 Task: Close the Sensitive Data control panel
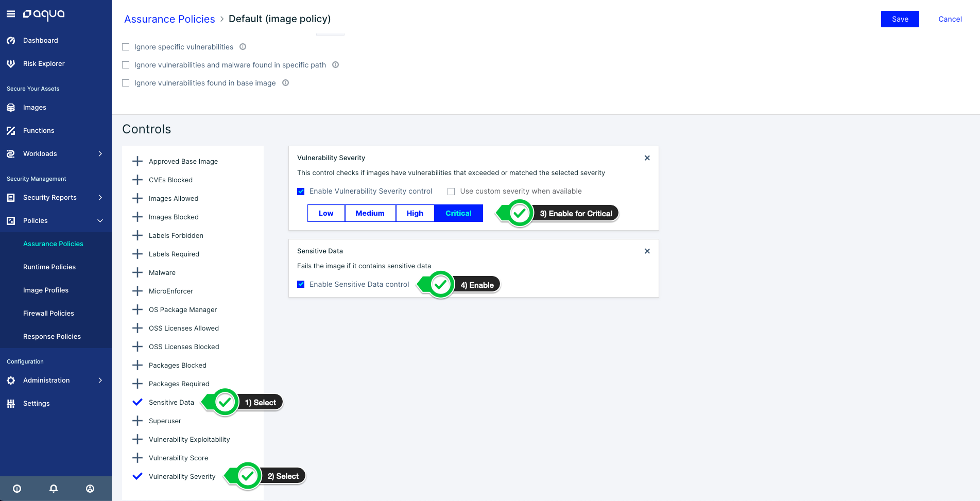pyautogui.click(x=647, y=251)
